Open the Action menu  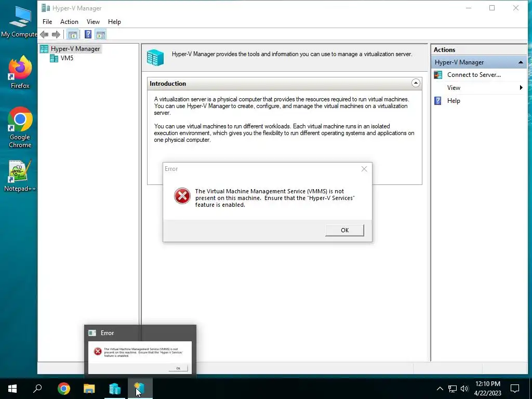(x=69, y=22)
